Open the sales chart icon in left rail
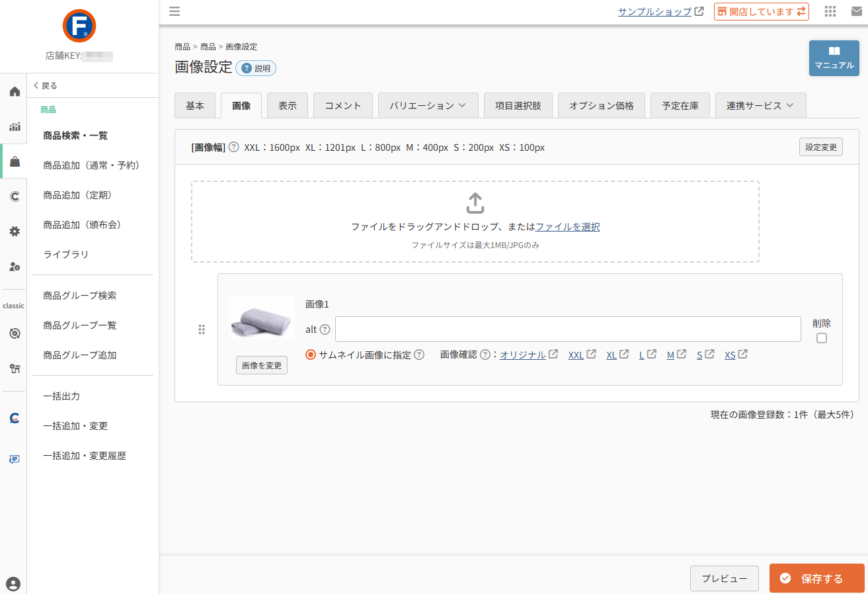The height and width of the screenshot is (594, 868). [x=15, y=127]
